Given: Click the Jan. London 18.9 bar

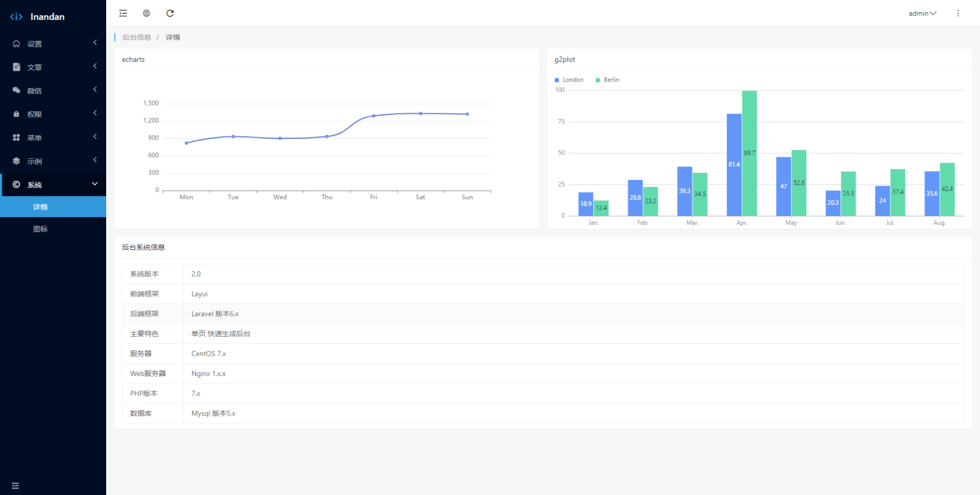Looking at the screenshot, I should click(586, 204).
